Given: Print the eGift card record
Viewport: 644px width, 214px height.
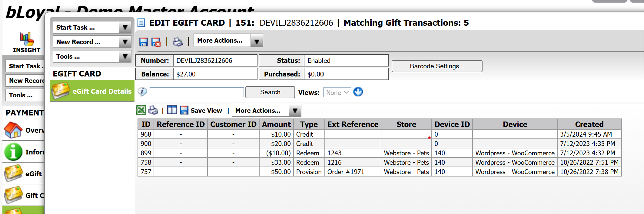Looking at the screenshot, I should pyautogui.click(x=178, y=42).
